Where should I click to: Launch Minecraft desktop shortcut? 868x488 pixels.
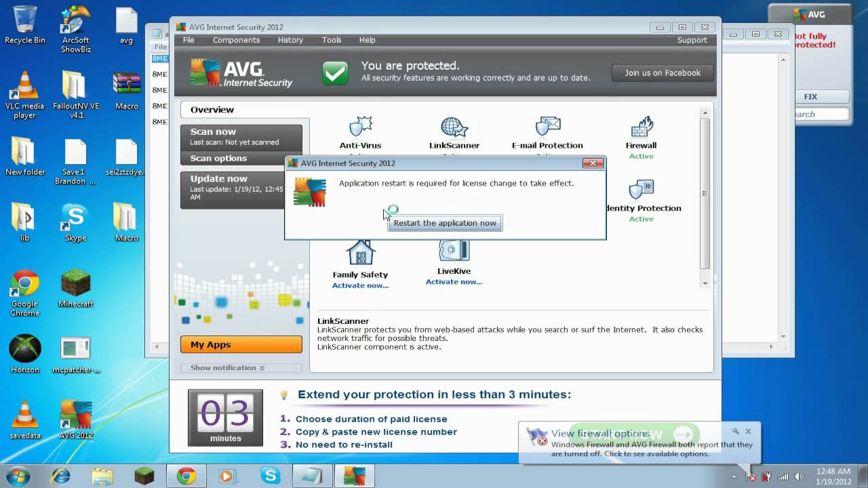coord(76,289)
